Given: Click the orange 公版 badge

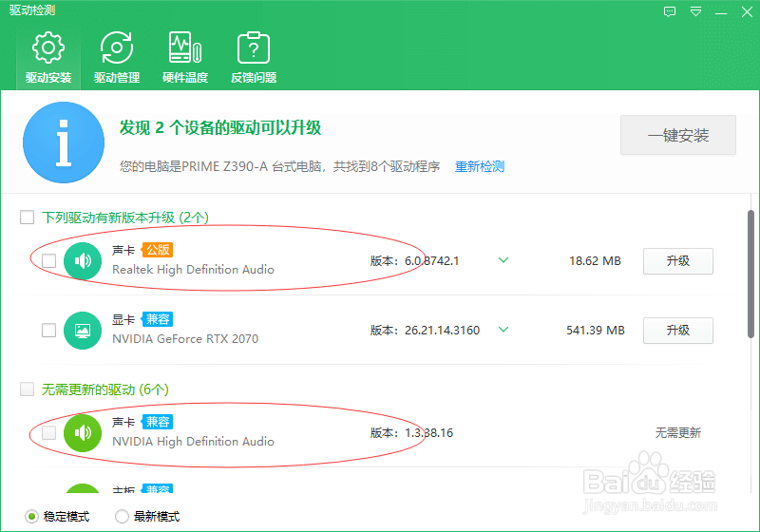Looking at the screenshot, I should coord(158,250).
